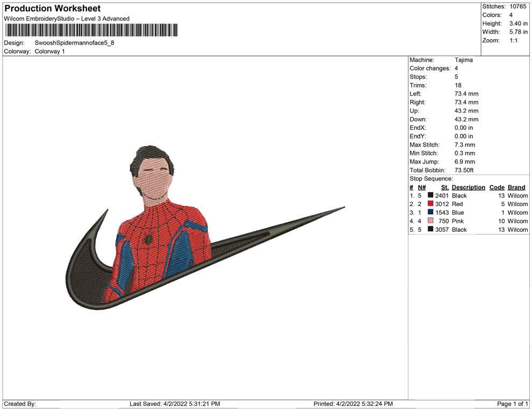Click the Last Saved timestamp

click(x=175, y=404)
